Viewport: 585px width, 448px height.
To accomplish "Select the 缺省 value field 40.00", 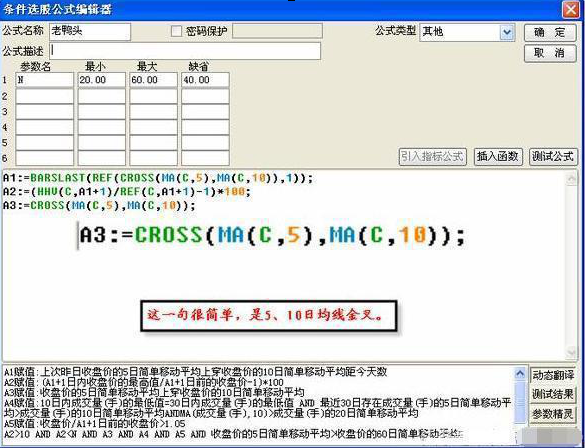I will 205,80.
